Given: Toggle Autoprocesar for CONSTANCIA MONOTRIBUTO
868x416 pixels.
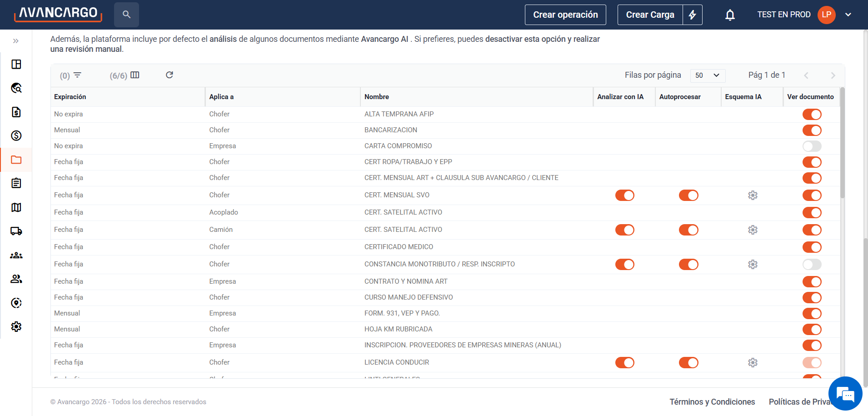Looking at the screenshot, I should pos(688,264).
